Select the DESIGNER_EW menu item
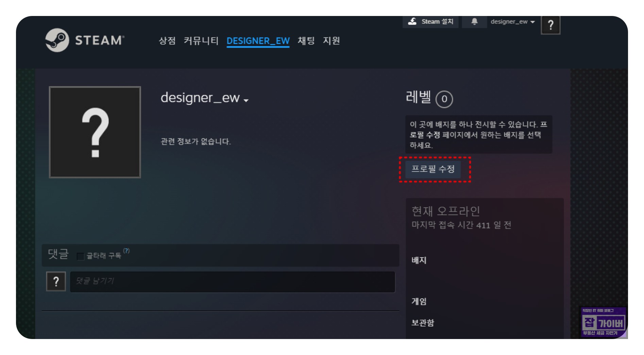The image size is (644, 355). (x=258, y=41)
